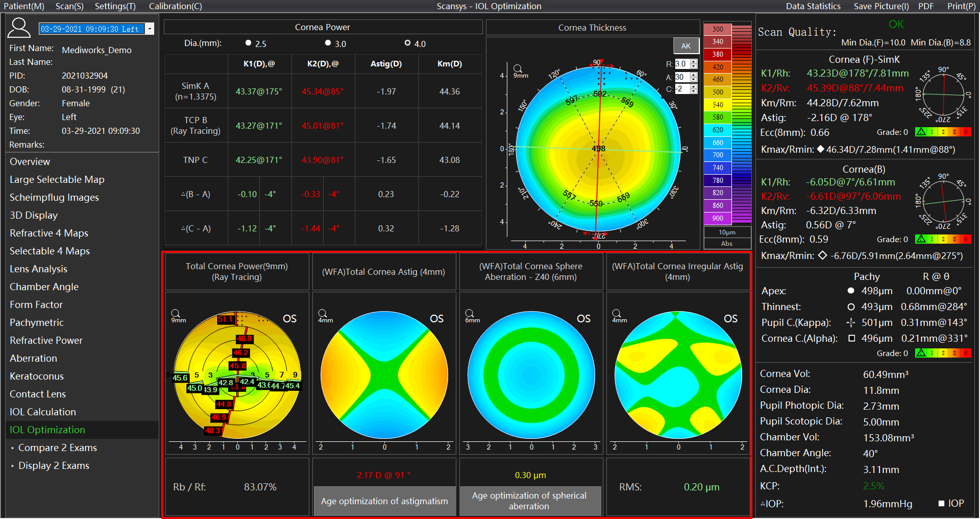This screenshot has width=980, height=519.
Task: Decrease the A value stepper
Action: [x=693, y=79]
